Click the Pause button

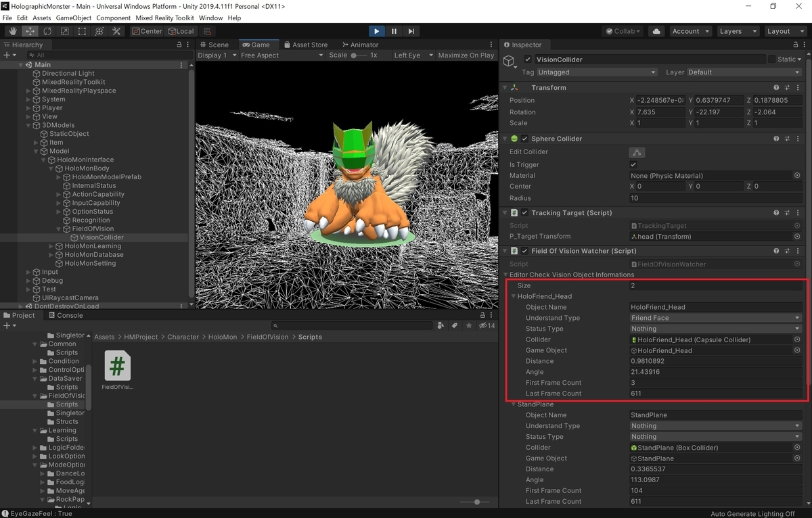click(394, 31)
